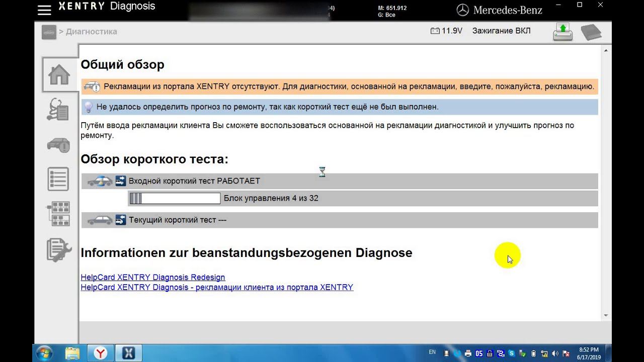Image resolution: width=644 pixels, height=362 pixels.
Task: Open HelpCard XENTRY Diagnosis Redesign link
Action: pos(153,278)
